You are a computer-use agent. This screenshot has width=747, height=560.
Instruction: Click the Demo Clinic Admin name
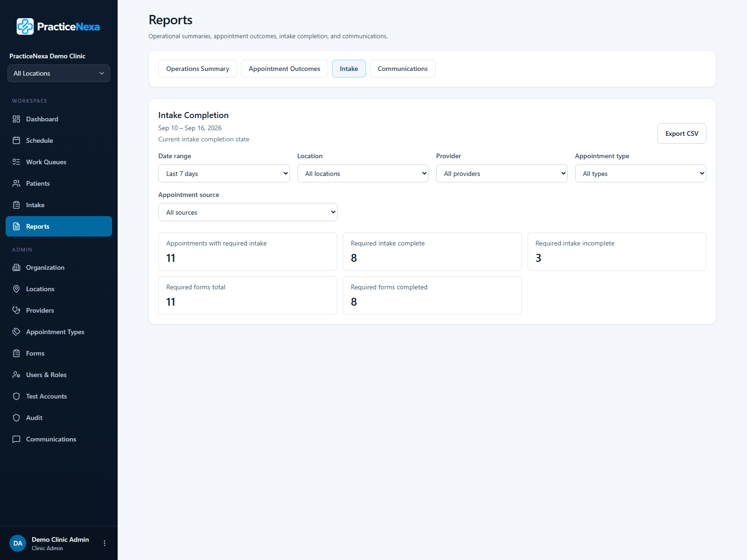click(60, 539)
